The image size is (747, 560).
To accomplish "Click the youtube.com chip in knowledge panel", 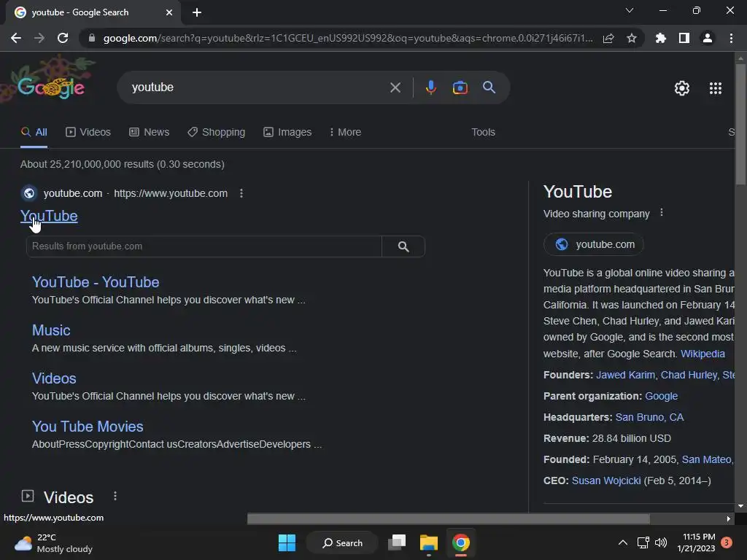I will coord(594,244).
